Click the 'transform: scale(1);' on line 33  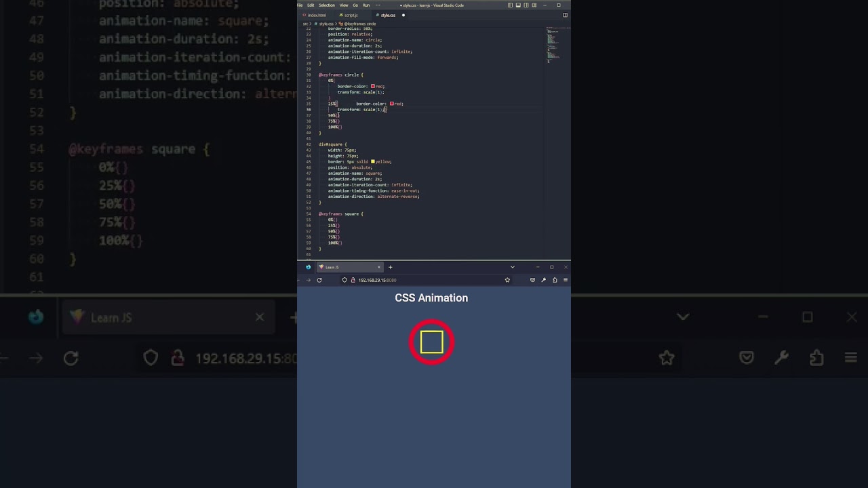(361, 92)
